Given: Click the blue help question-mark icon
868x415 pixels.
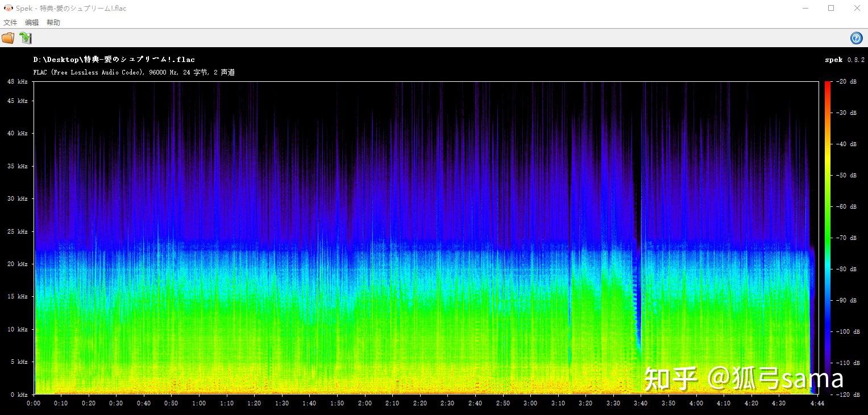Looking at the screenshot, I should [x=856, y=38].
